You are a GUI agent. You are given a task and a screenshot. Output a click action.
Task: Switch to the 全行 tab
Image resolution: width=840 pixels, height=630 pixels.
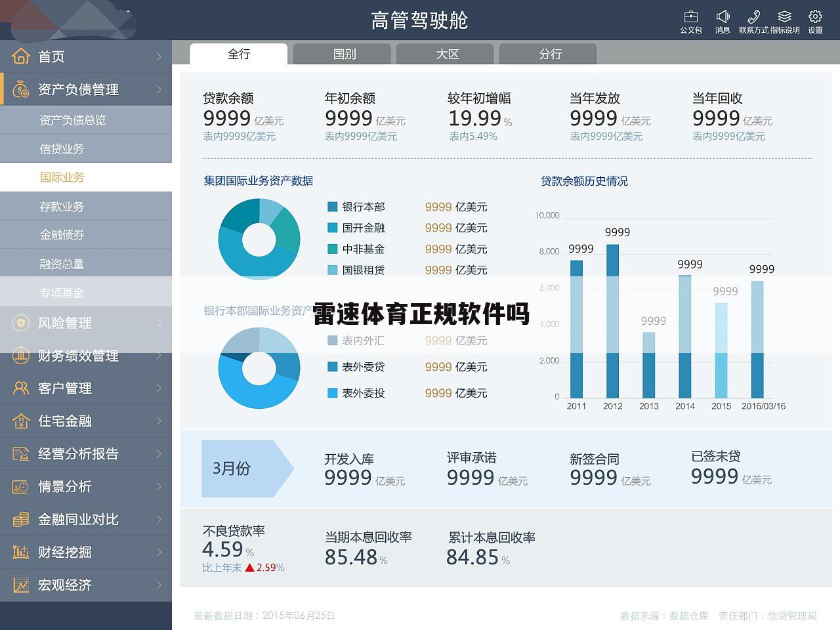[x=239, y=54]
